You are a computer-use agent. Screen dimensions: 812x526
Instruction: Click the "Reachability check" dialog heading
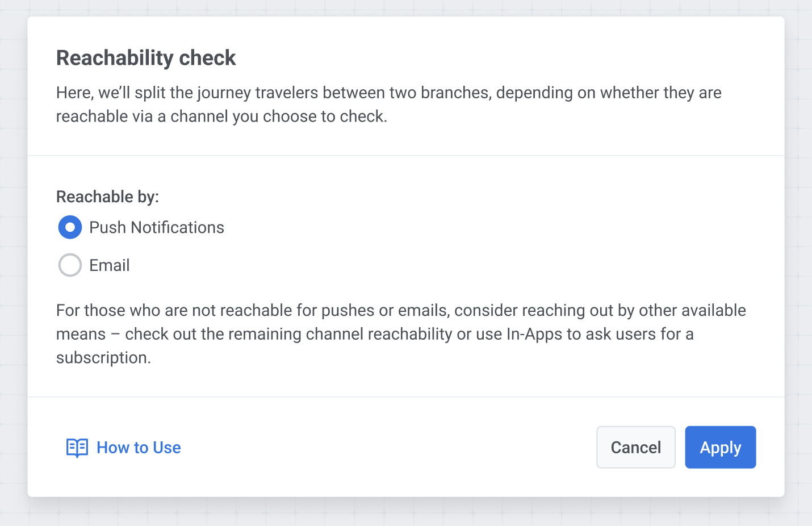pos(146,58)
